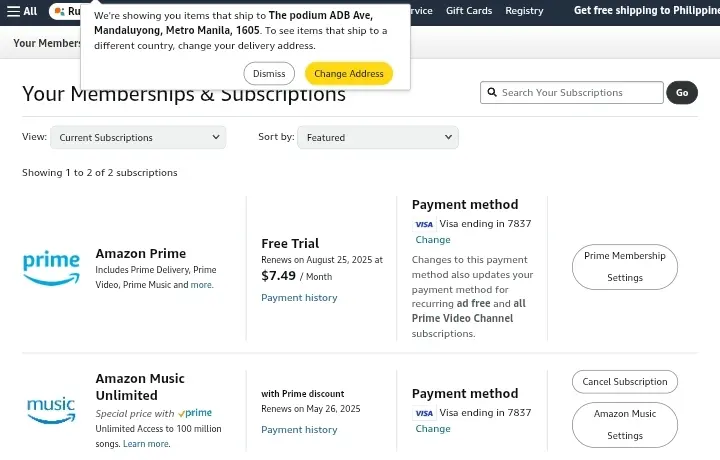Go to Registry in the navigation bar
Image resolution: width=720 pixels, height=460 pixels.
click(524, 11)
